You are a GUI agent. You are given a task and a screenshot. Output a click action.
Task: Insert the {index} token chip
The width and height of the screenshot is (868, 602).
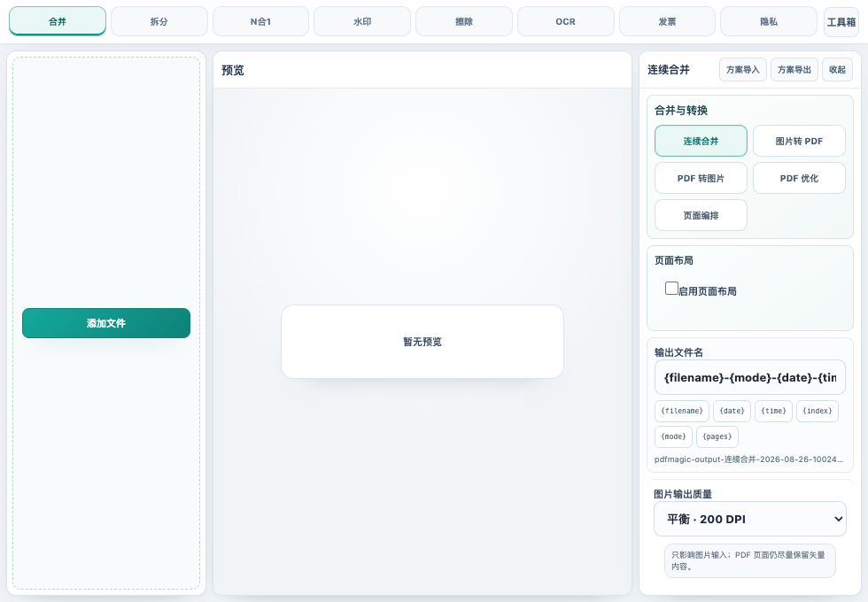(818, 411)
